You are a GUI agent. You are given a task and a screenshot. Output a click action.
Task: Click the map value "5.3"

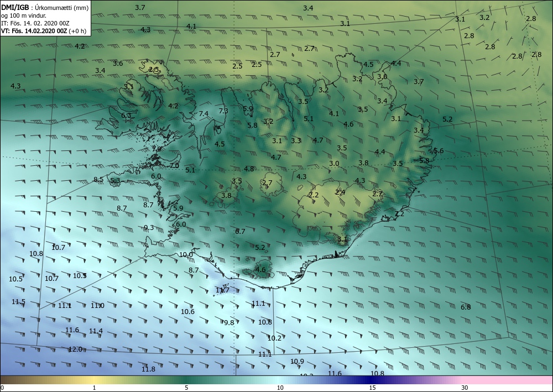(116, 181)
